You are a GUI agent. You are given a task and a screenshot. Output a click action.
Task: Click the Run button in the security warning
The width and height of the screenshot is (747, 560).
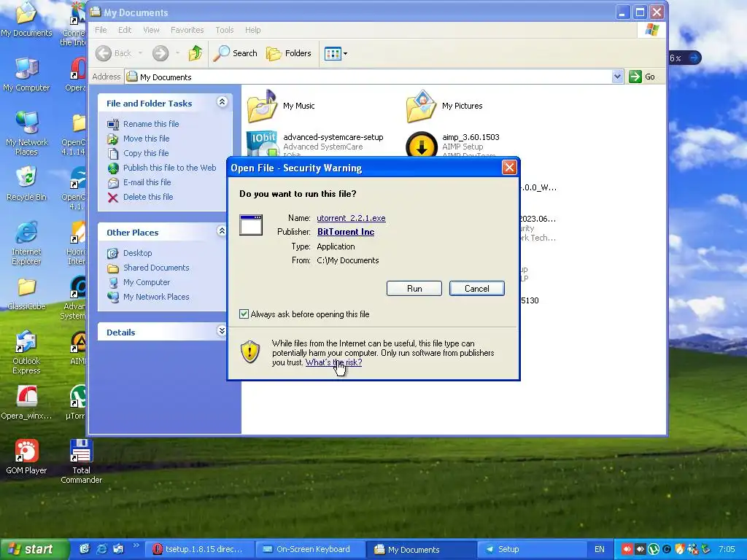point(414,289)
